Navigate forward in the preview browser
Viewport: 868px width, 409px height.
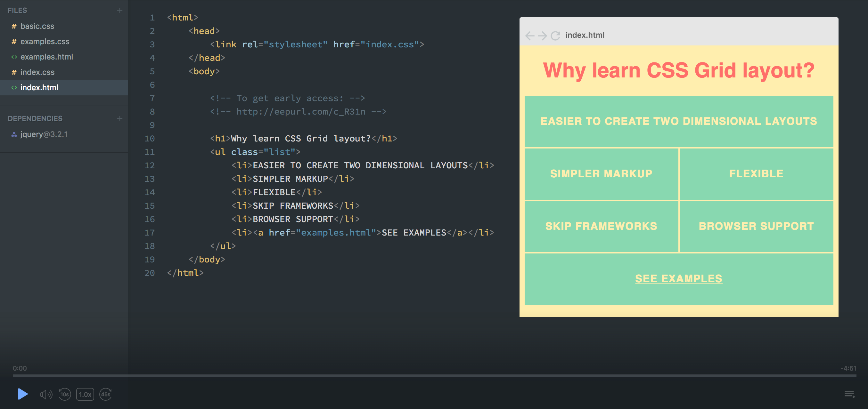click(x=543, y=35)
